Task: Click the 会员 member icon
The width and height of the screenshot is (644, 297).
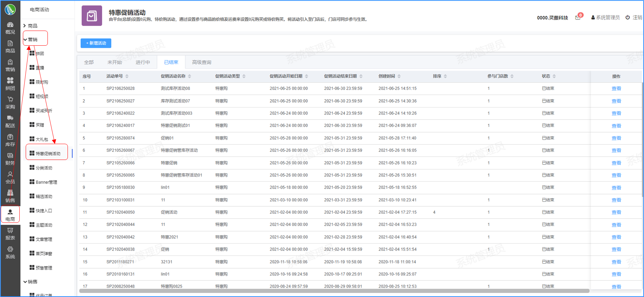Action: 10,175
